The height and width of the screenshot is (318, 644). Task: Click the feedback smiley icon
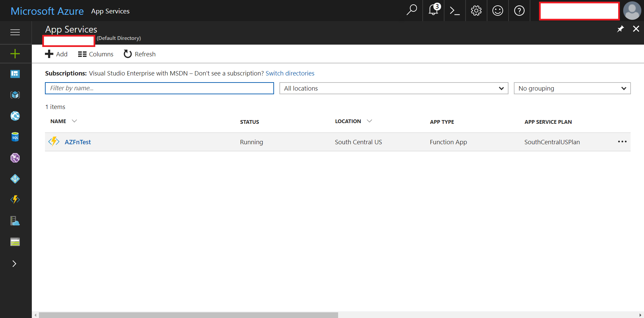[498, 11]
